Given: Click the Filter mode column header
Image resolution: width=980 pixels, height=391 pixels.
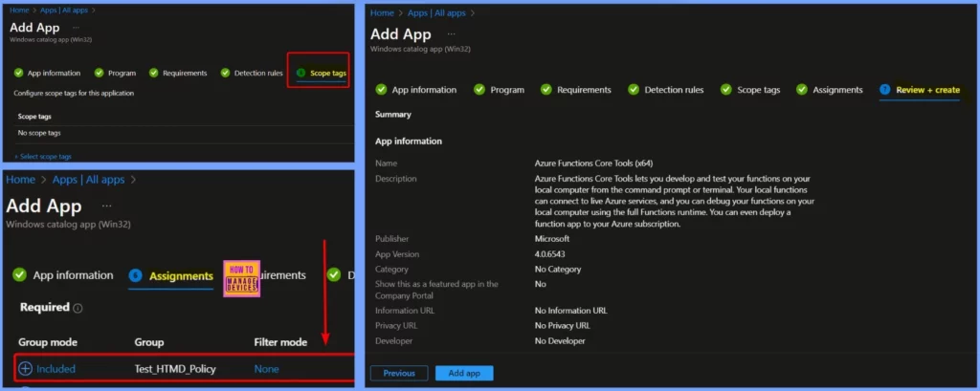Looking at the screenshot, I should pyautogui.click(x=280, y=342).
